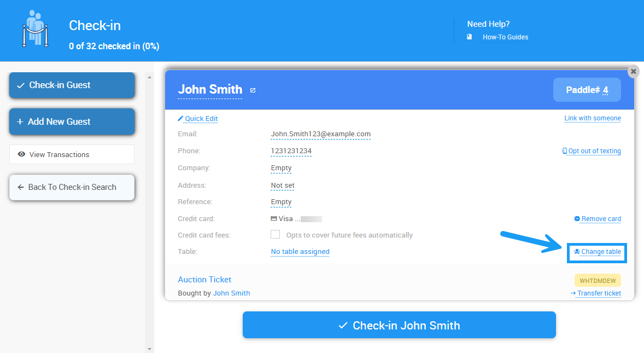Click the No table assigned link
The image size is (644, 353).
tap(300, 252)
